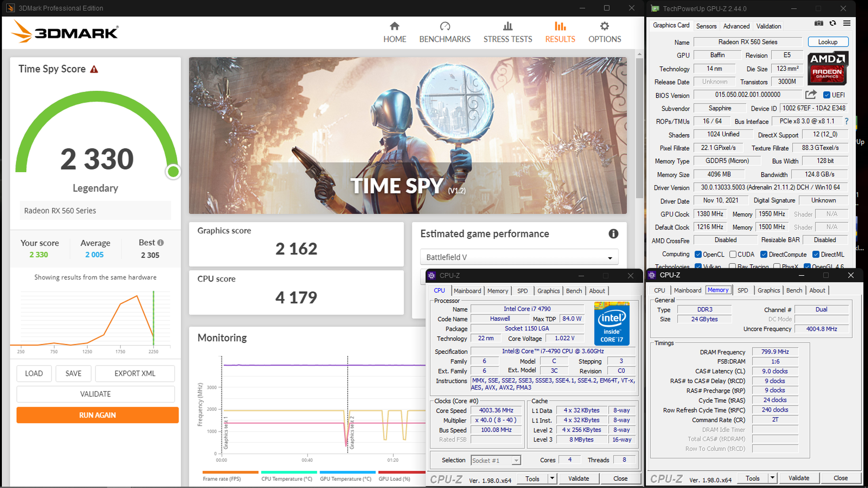The height and width of the screenshot is (488, 868).
Task: Click the Time Spy banner image
Action: [408, 136]
